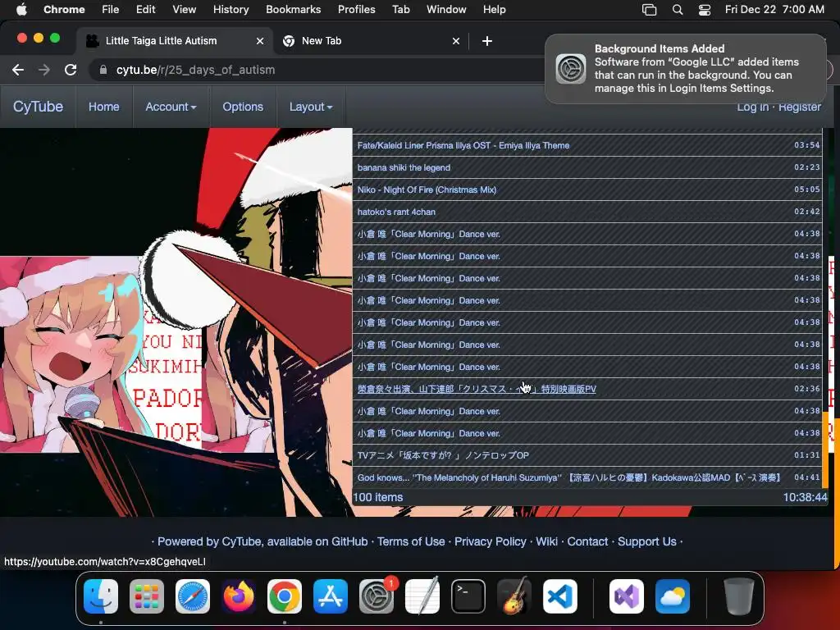Open the View menu

coord(185,9)
